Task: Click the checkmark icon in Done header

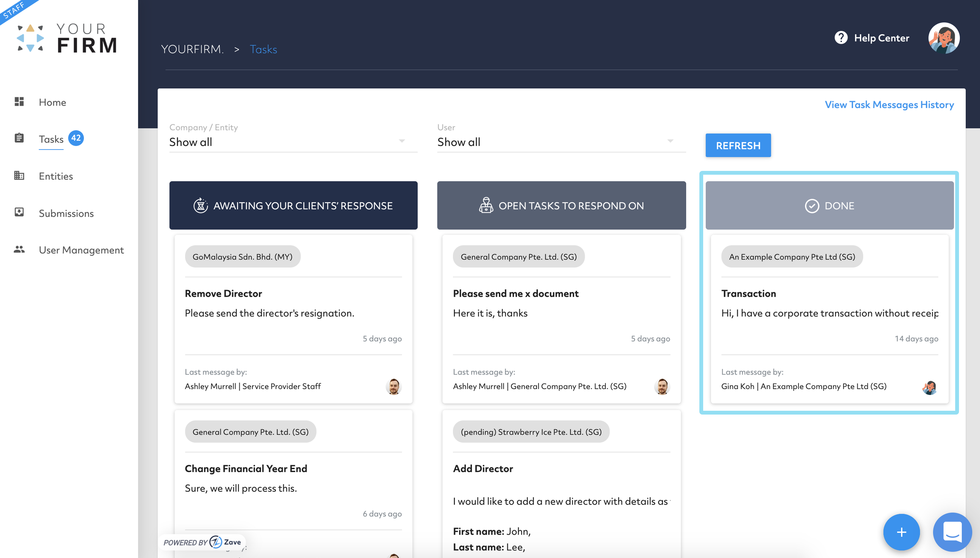Action: pyautogui.click(x=812, y=206)
